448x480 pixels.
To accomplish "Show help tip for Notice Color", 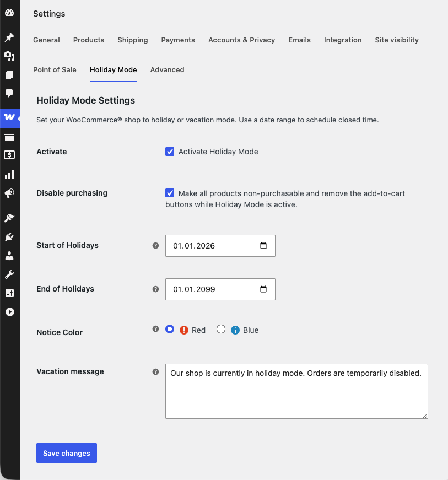I will 155,329.
